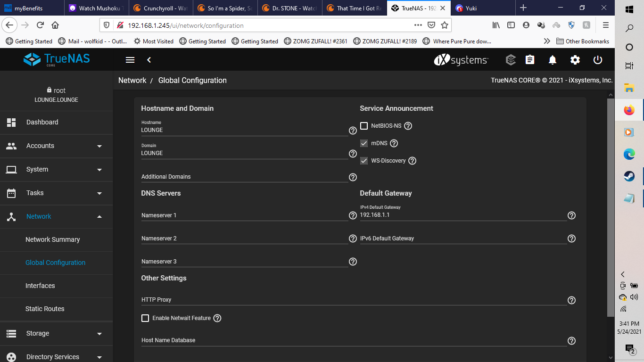Click the help icon beside Hostname field
This screenshot has width=644, height=362.
click(x=353, y=131)
